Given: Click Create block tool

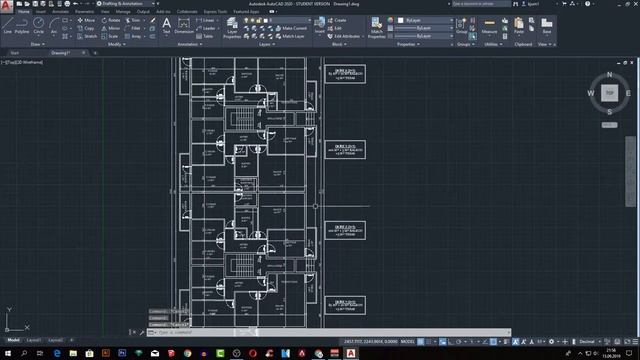Looking at the screenshot, I should pos(337,20).
